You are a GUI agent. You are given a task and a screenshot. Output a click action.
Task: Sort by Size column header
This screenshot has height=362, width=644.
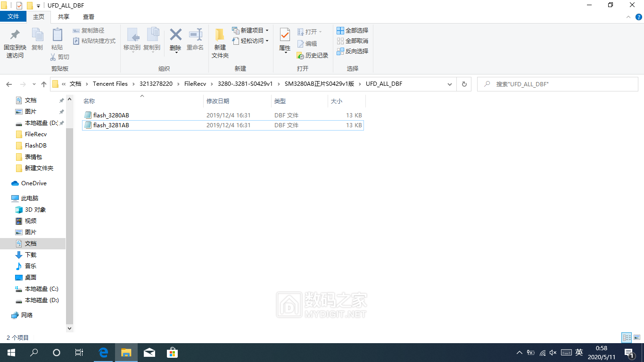coord(347,101)
